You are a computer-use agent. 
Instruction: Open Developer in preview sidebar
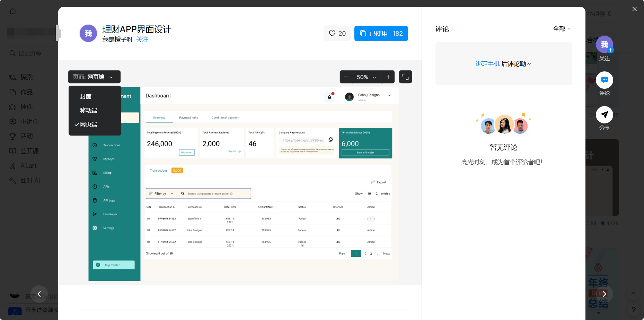[x=105, y=214]
